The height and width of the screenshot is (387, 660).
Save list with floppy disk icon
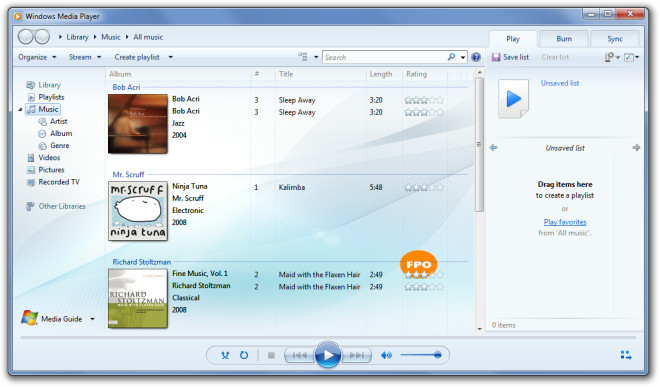click(x=496, y=57)
